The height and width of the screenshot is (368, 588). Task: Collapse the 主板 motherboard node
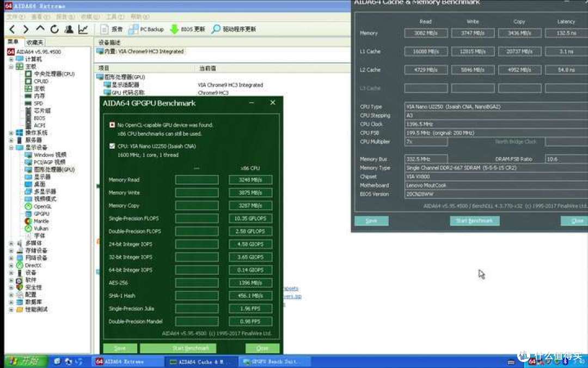coord(11,67)
